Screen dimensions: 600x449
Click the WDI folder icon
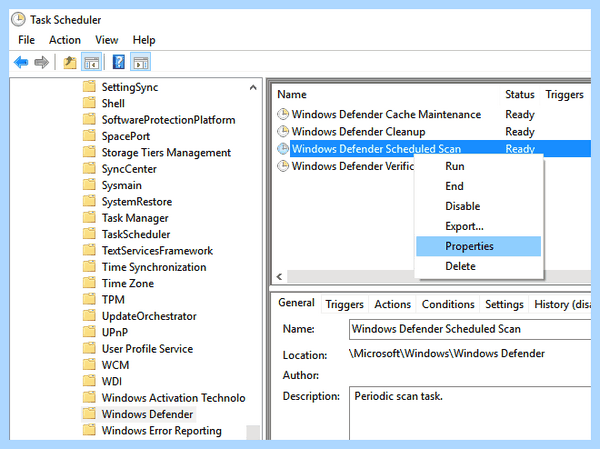pos(89,381)
